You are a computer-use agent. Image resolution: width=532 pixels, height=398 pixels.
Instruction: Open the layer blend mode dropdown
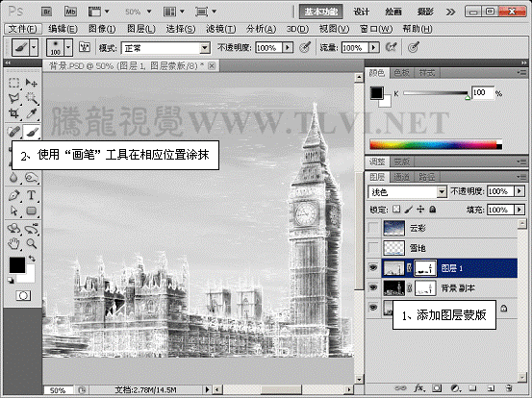[x=441, y=192]
